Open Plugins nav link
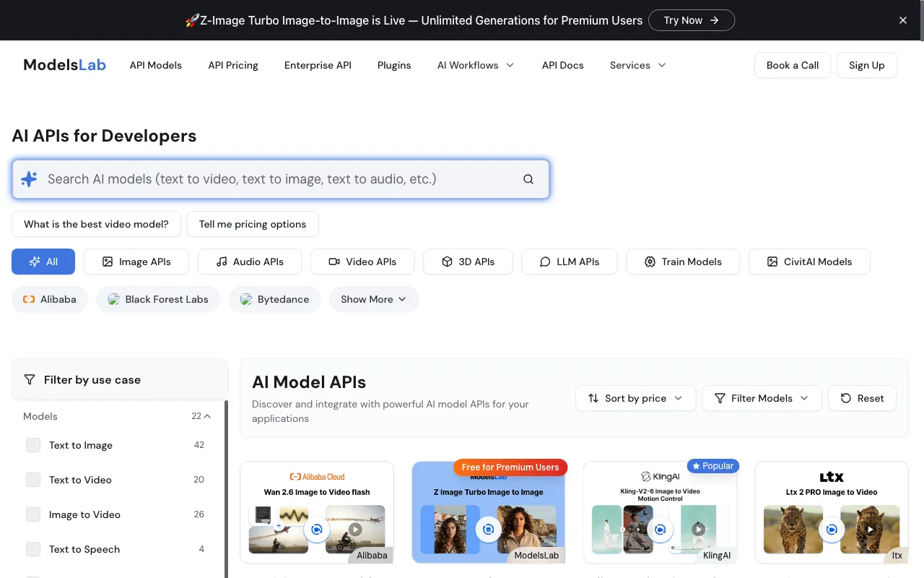This screenshot has width=924, height=578. [x=394, y=65]
